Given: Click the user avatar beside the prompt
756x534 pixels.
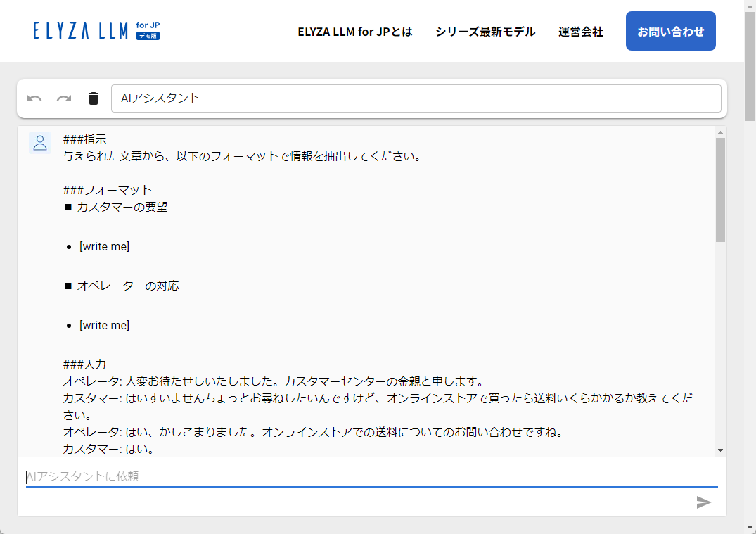Looking at the screenshot, I should pos(40,143).
